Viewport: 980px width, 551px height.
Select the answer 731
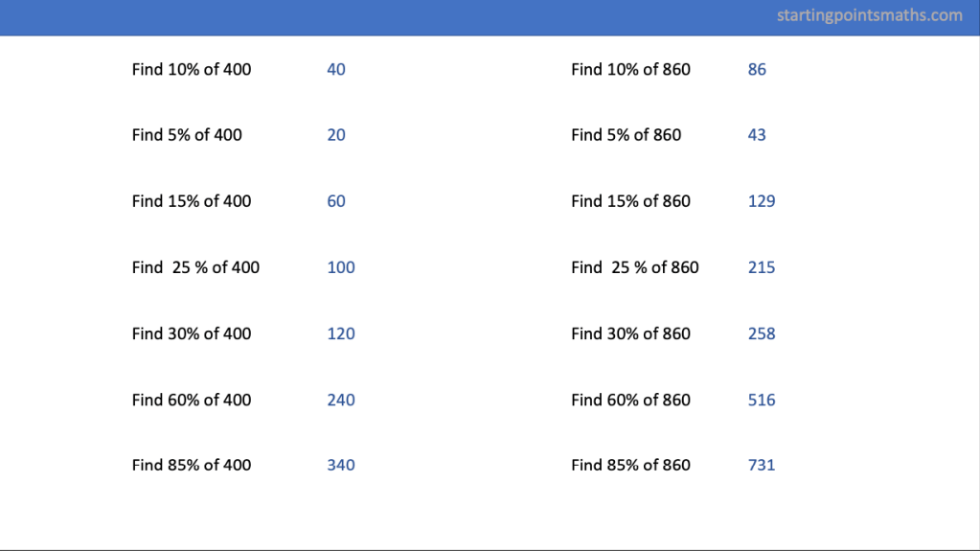(762, 465)
